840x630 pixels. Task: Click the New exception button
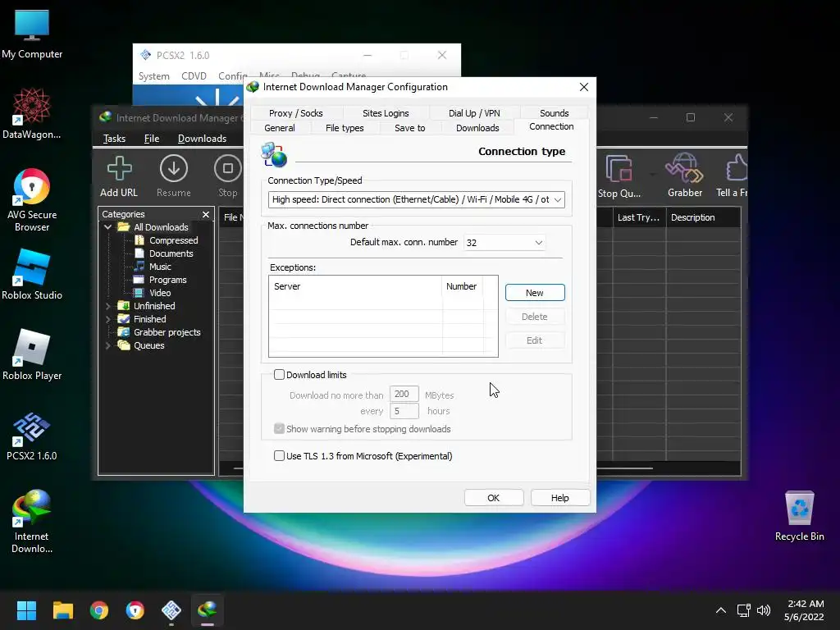pos(535,293)
